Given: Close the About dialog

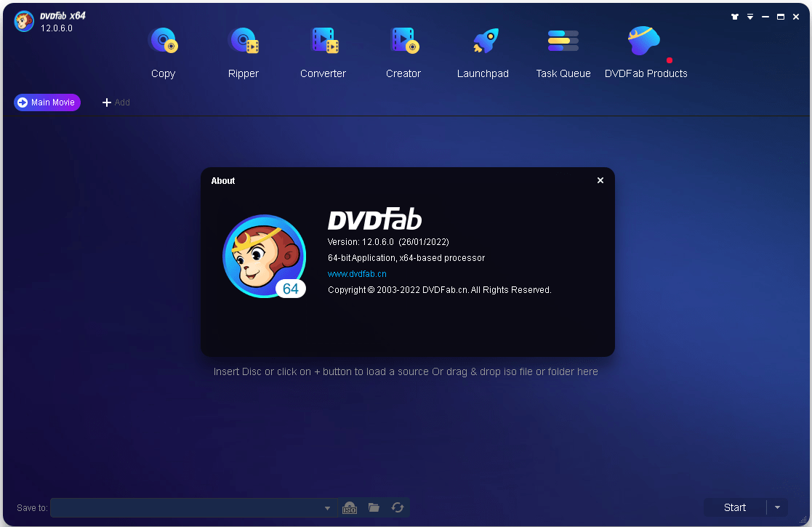Looking at the screenshot, I should click(600, 180).
